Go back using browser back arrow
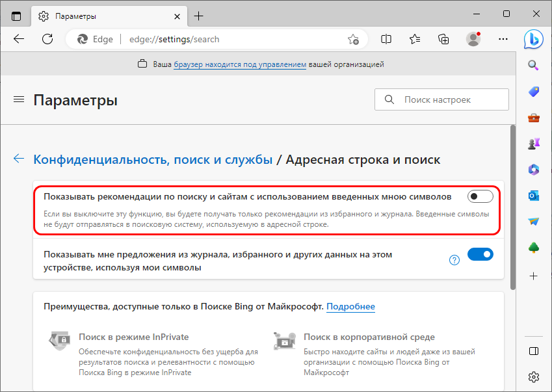This screenshot has width=552, height=392. pyautogui.click(x=19, y=39)
